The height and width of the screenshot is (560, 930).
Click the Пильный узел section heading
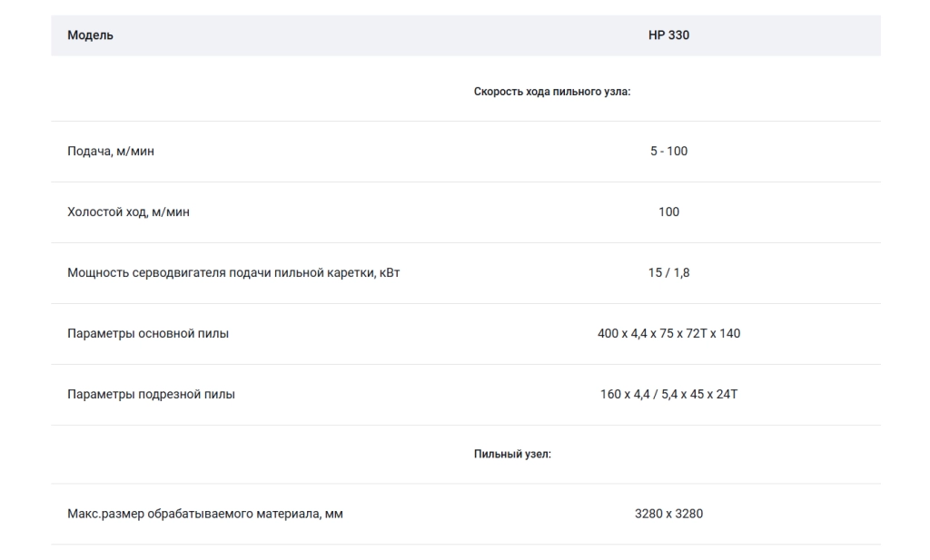pos(512,454)
